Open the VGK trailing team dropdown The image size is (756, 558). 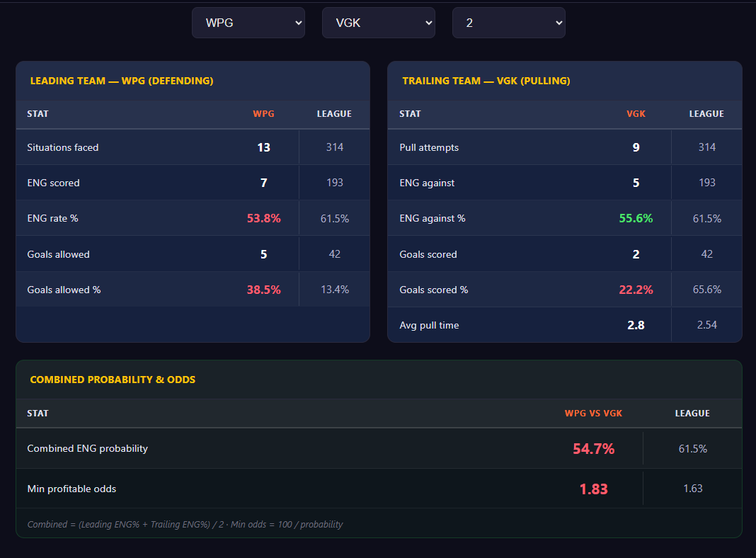tap(379, 23)
